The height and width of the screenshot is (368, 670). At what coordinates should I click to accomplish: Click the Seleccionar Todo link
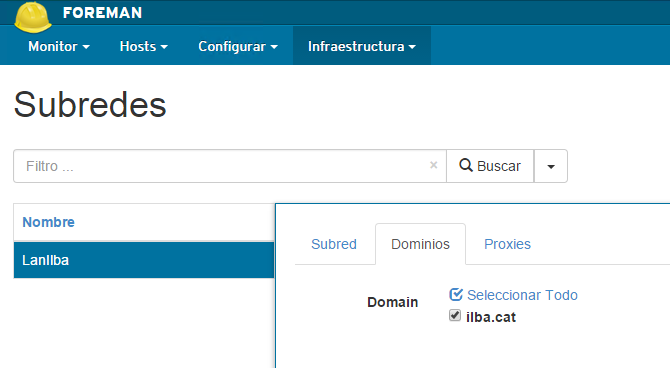pyautogui.click(x=514, y=295)
